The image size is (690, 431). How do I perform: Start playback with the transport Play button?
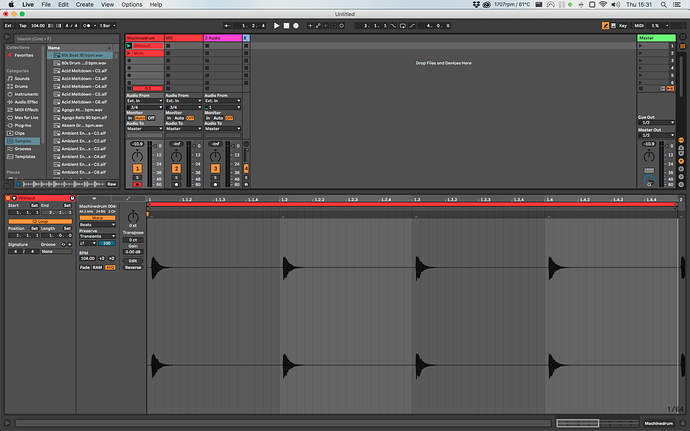coord(276,26)
